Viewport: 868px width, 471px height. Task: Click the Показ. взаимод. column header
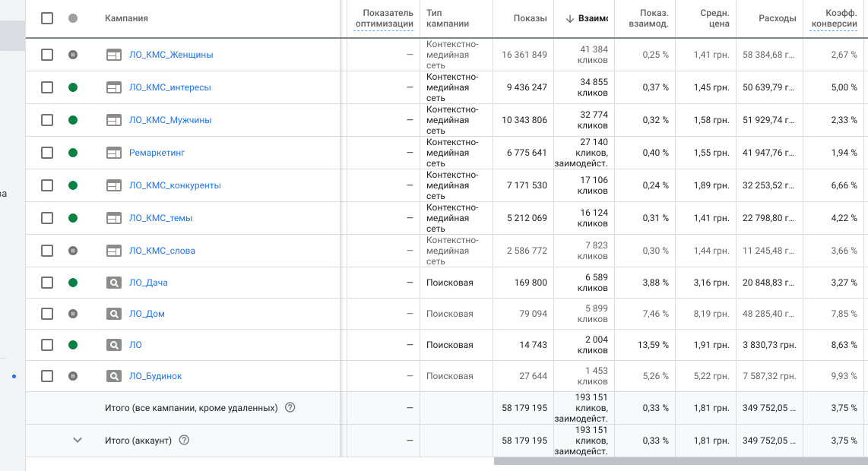point(648,18)
